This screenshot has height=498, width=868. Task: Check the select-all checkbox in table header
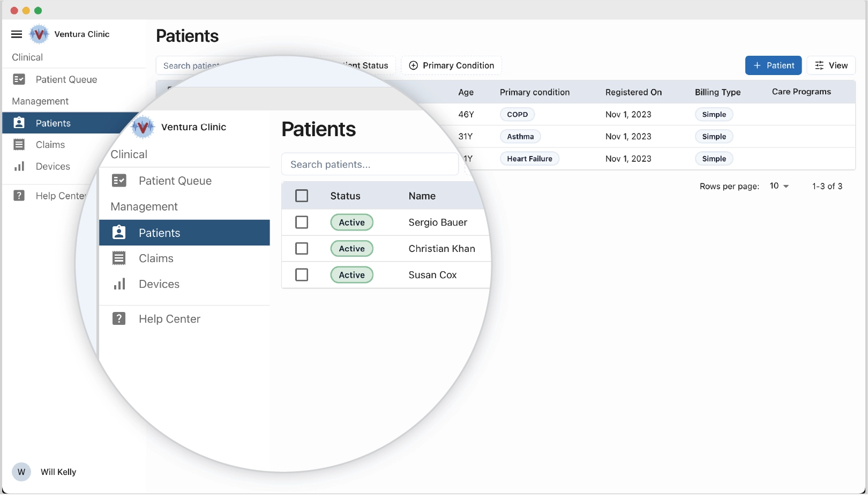tap(302, 196)
